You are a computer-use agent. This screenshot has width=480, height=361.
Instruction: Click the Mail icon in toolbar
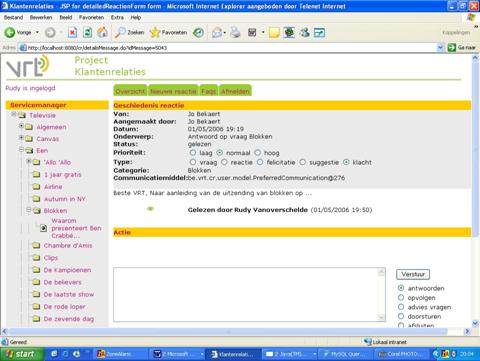click(x=217, y=32)
